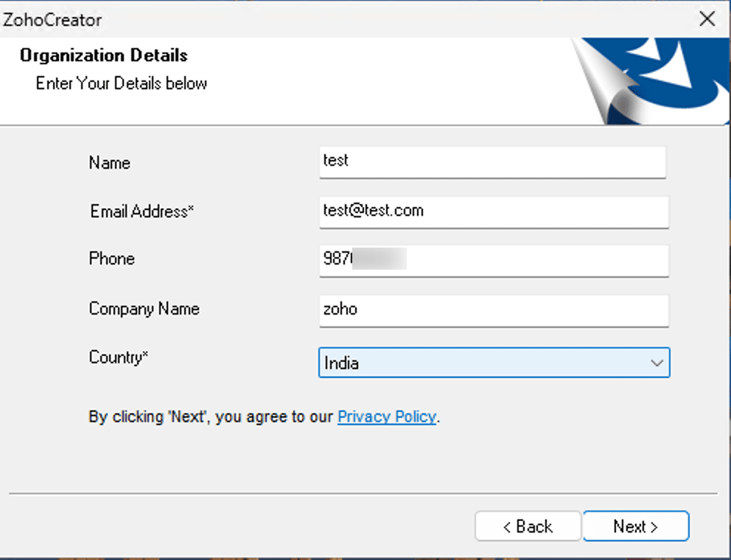This screenshot has height=560, width=731.
Task: Click the Organization Details heading
Action: point(103,55)
